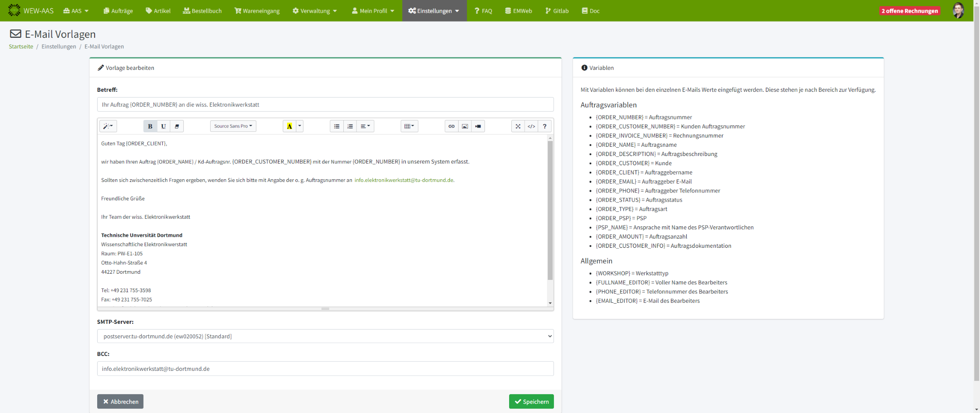Expand the table insert dropdown
Viewport: 980px width, 413px height.
[x=409, y=126]
